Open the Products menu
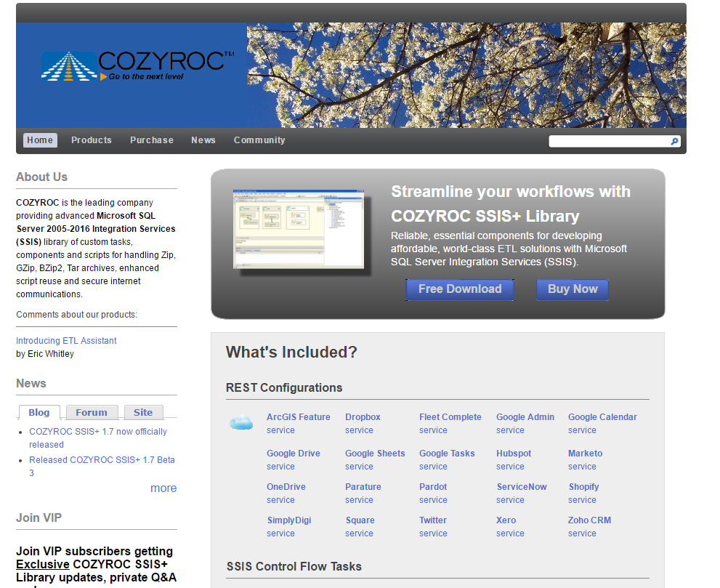The width and height of the screenshot is (720, 588). (x=92, y=140)
